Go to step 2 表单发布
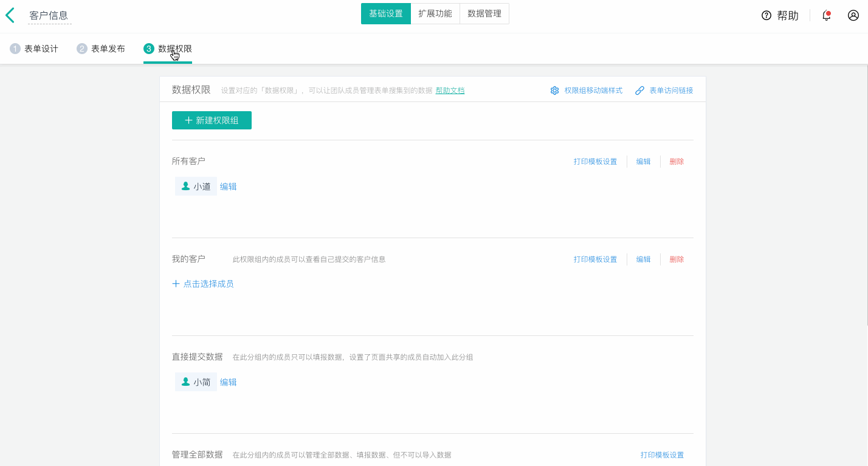Screen dimensions: 868x466 [101, 49]
